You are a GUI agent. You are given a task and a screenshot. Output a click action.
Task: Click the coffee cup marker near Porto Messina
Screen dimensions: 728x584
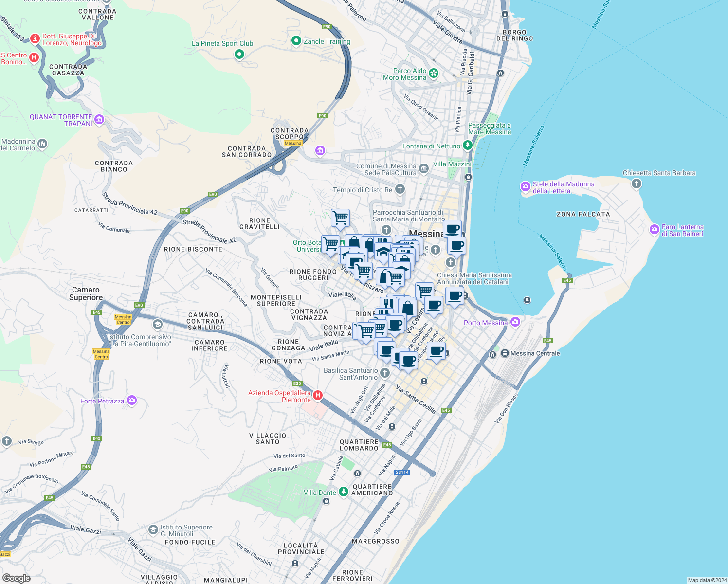pos(455,297)
